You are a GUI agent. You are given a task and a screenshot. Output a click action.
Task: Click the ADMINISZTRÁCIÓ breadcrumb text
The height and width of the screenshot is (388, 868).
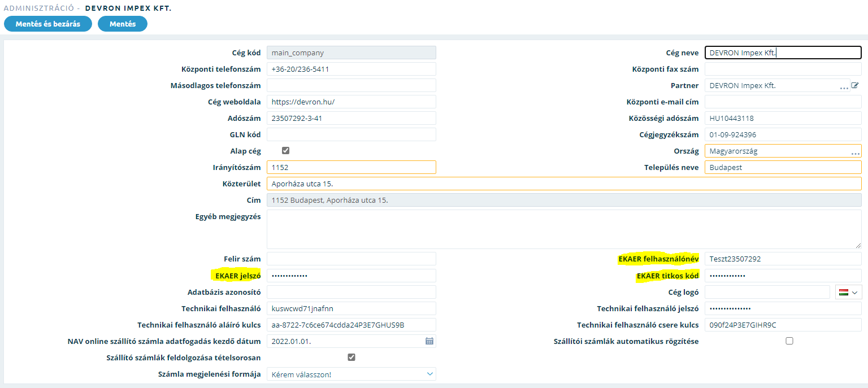tap(38, 8)
